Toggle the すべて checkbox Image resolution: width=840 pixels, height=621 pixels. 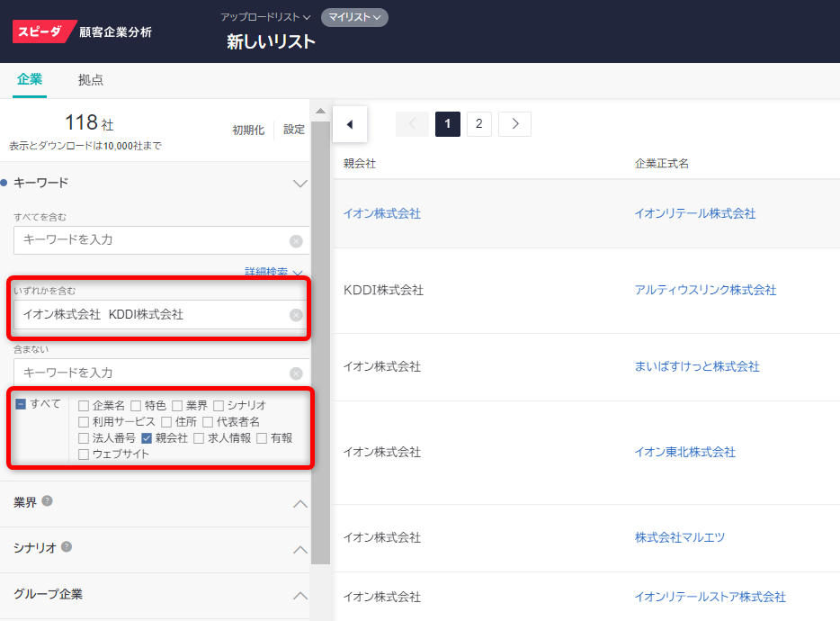tap(22, 403)
